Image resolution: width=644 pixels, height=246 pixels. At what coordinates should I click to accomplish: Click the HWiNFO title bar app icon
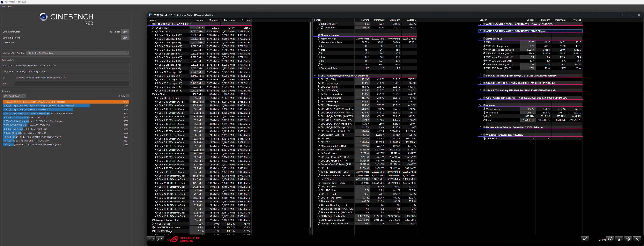150,15
